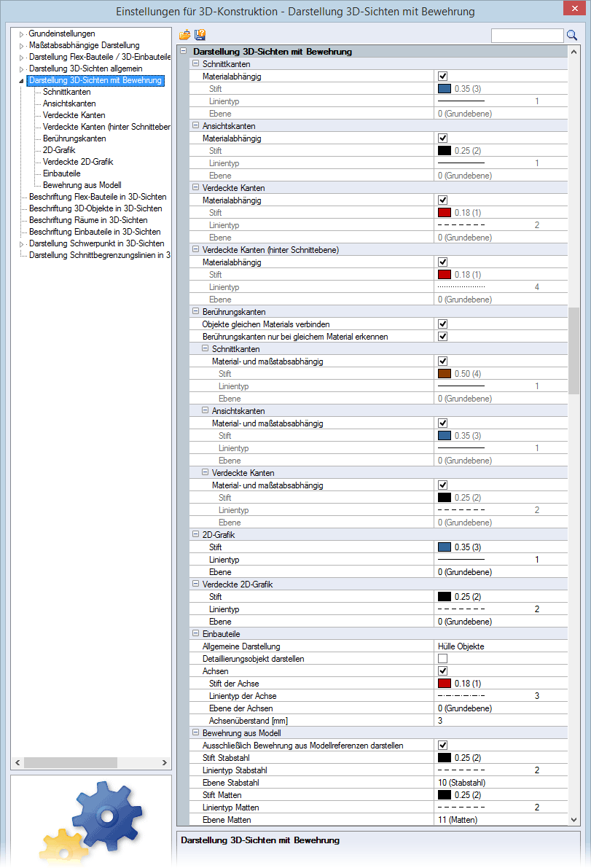Click the load settings folder icon

tap(185, 35)
